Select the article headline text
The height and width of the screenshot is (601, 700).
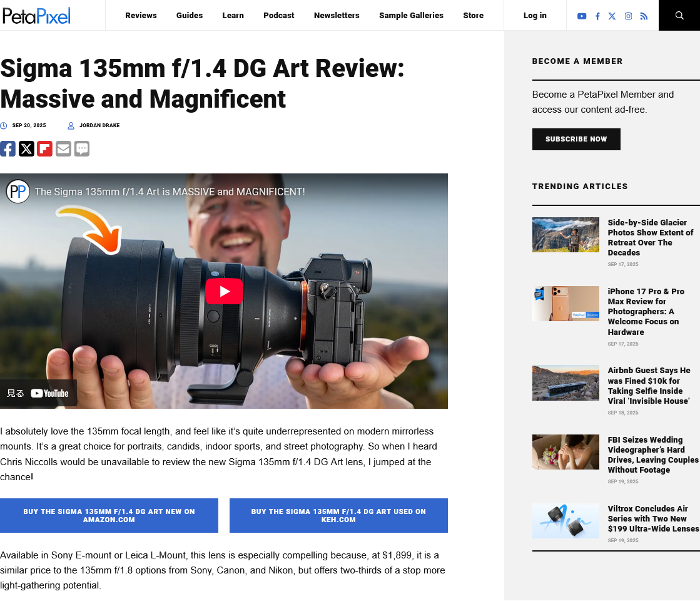pos(202,83)
